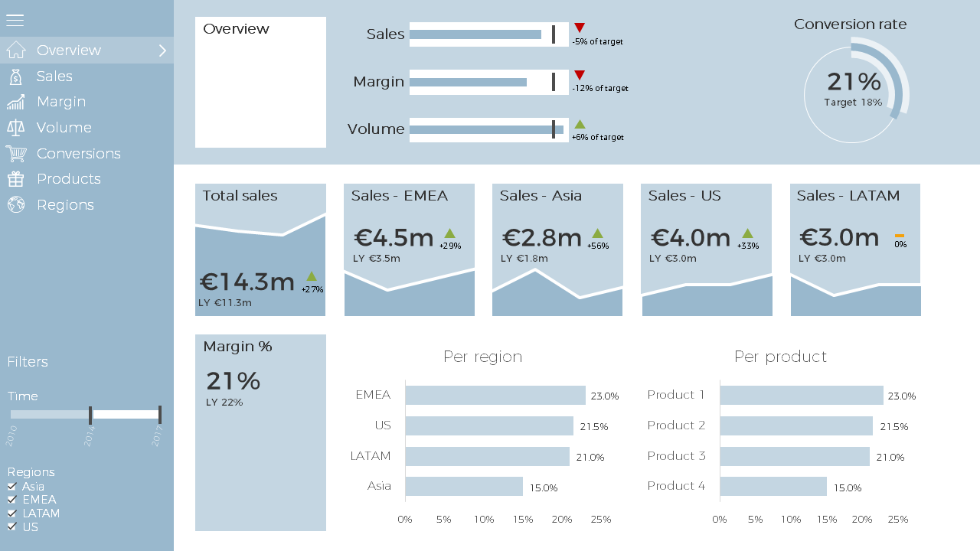Viewport: 980px width, 551px height.
Task: Click the "Conversion rate" heading
Action: tap(851, 24)
